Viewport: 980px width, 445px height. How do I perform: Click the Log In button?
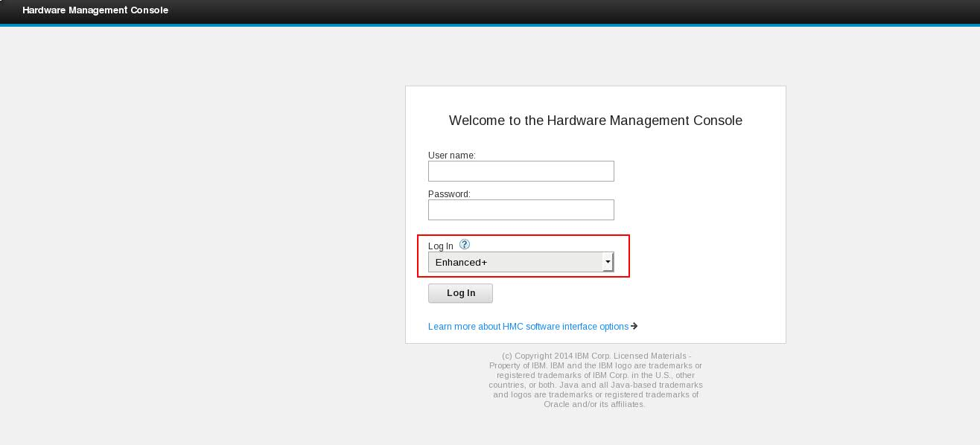(460, 293)
